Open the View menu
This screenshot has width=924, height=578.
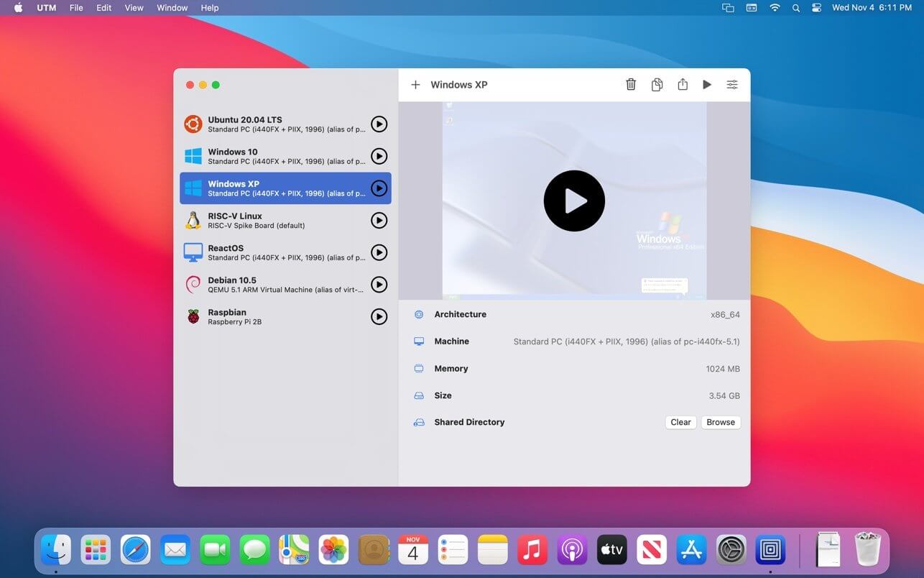pyautogui.click(x=134, y=8)
